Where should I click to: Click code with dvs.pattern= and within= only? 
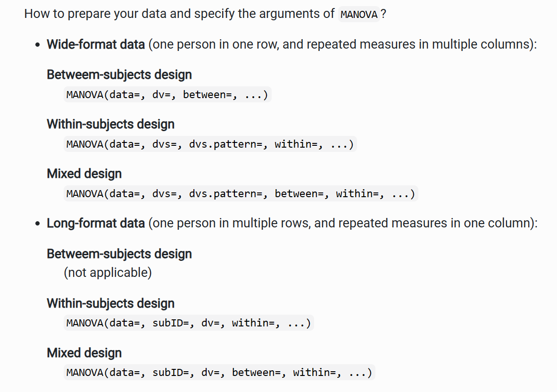[x=209, y=144]
